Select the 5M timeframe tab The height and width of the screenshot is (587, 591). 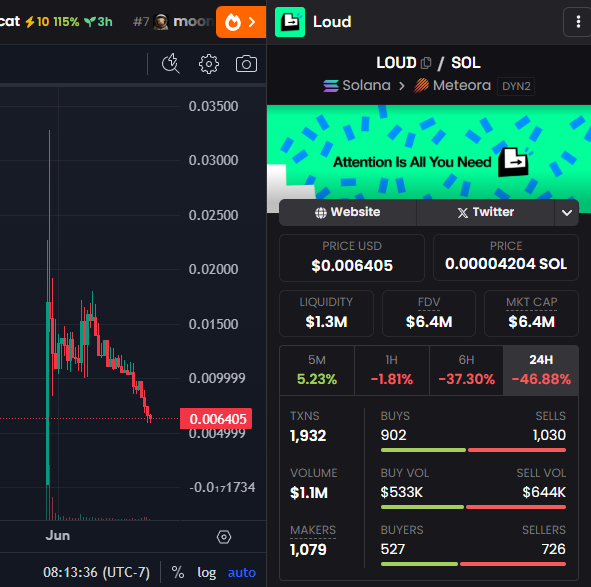(x=317, y=370)
